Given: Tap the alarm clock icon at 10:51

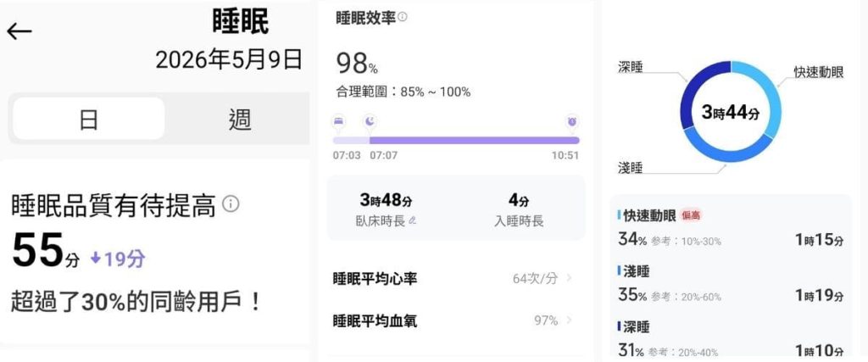Looking at the screenshot, I should (x=572, y=120).
